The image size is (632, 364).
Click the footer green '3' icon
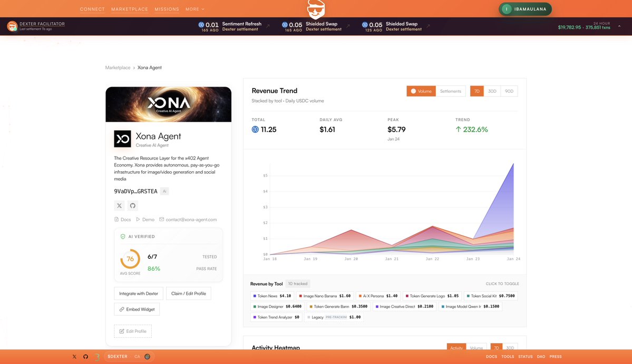97,357
